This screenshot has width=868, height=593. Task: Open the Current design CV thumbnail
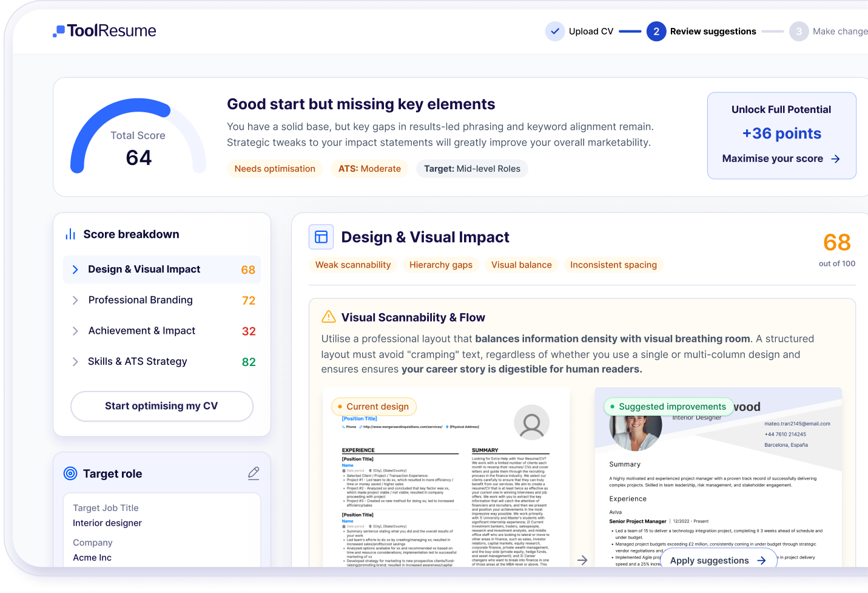[x=446, y=486]
